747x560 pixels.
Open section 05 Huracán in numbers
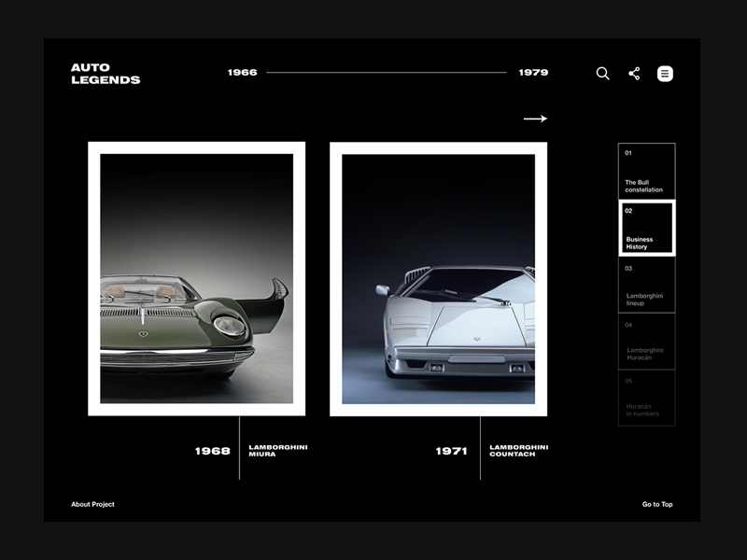click(646, 398)
